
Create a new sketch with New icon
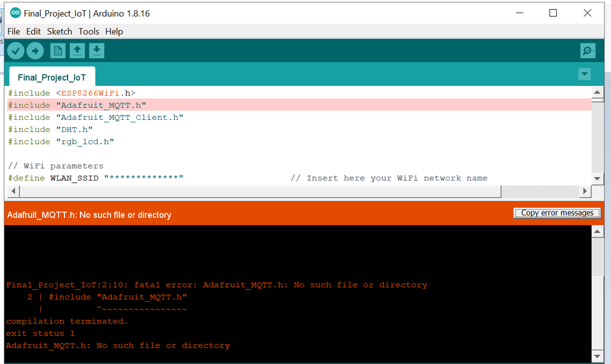58,51
